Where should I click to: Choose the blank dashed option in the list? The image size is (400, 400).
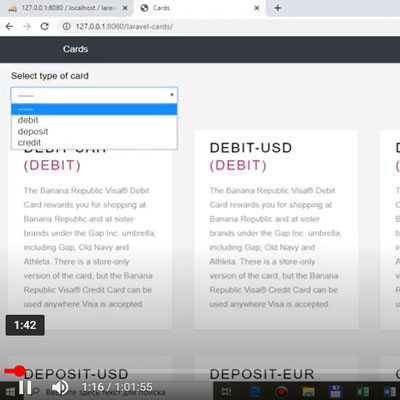tap(94, 109)
